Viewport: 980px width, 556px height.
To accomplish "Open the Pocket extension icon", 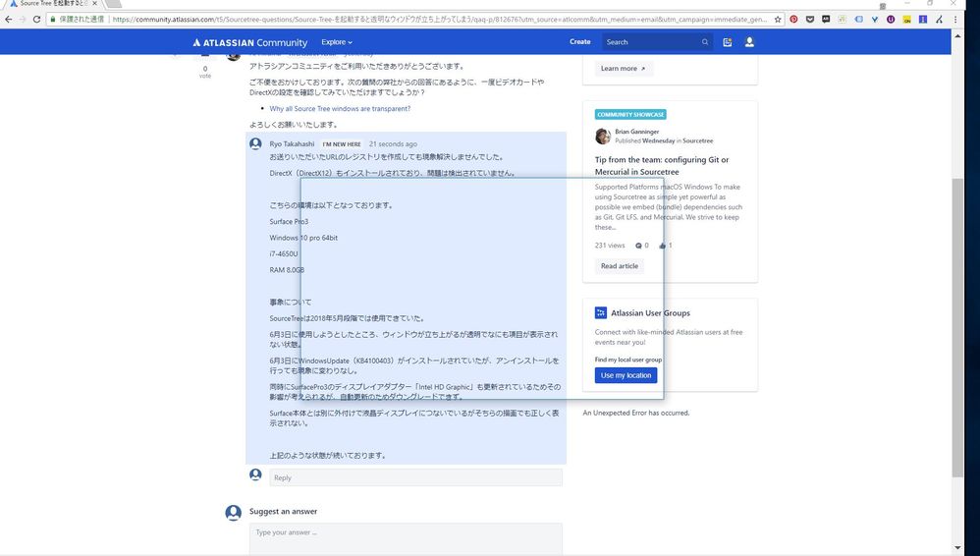I will coord(810,20).
